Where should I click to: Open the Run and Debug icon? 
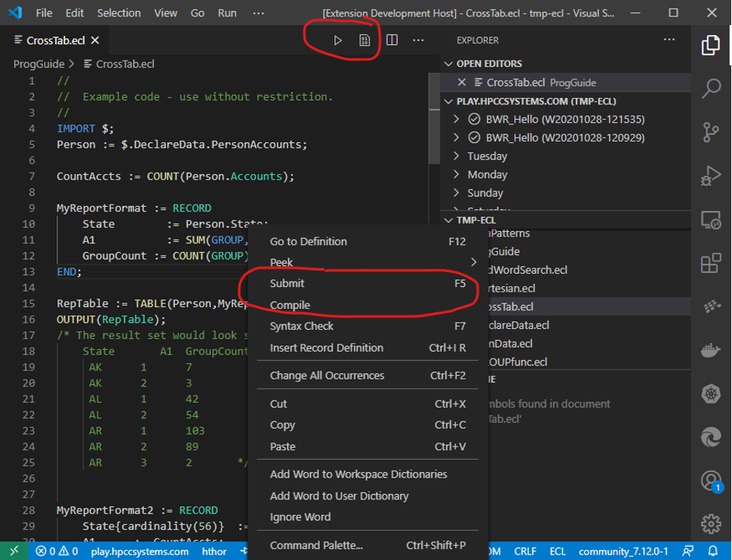pyautogui.click(x=710, y=175)
